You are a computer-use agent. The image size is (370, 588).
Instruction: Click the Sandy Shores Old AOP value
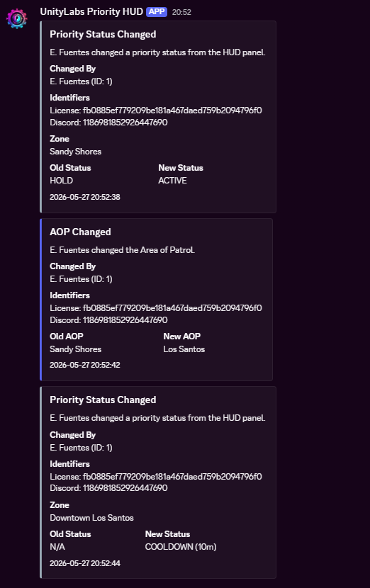75,349
